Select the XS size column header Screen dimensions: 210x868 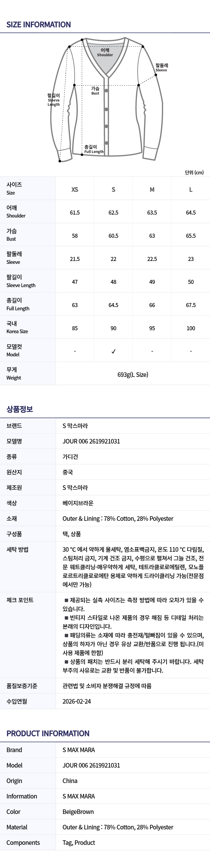75,189
